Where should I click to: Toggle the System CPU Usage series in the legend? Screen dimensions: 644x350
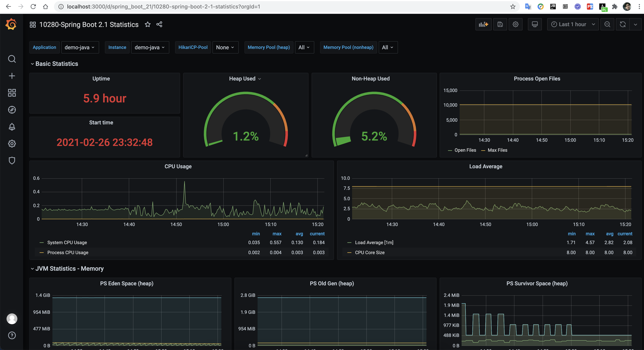(x=67, y=242)
